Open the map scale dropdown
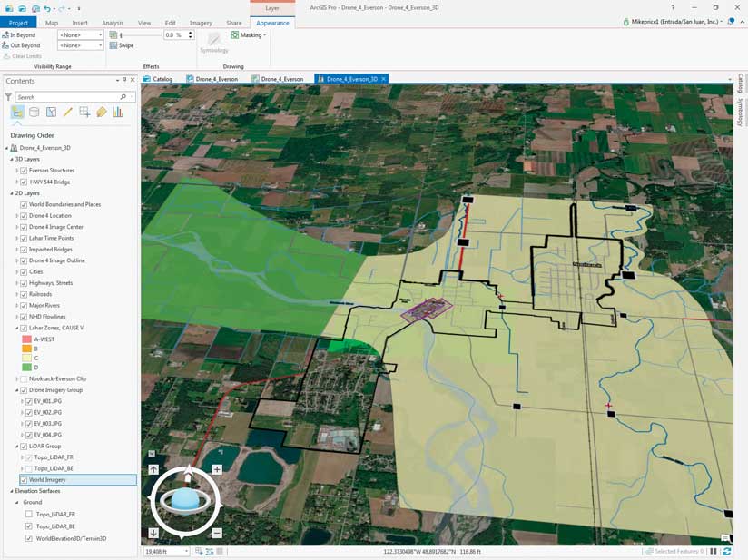The height and width of the screenshot is (560, 748). pos(187,551)
